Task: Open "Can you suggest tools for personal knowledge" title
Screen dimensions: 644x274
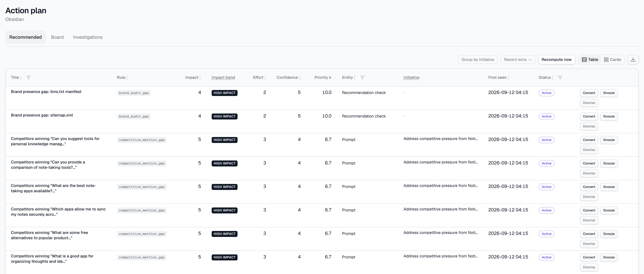Action: 55,141
